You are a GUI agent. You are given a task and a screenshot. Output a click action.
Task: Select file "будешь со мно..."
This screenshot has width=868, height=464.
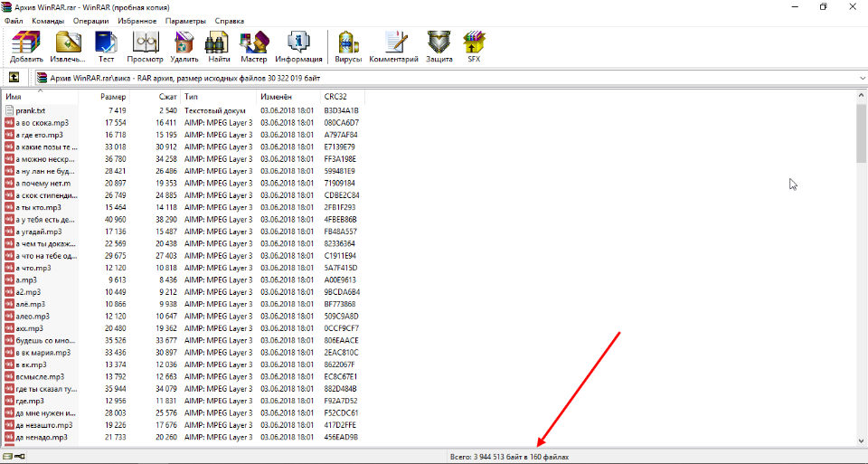pos(45,340)
